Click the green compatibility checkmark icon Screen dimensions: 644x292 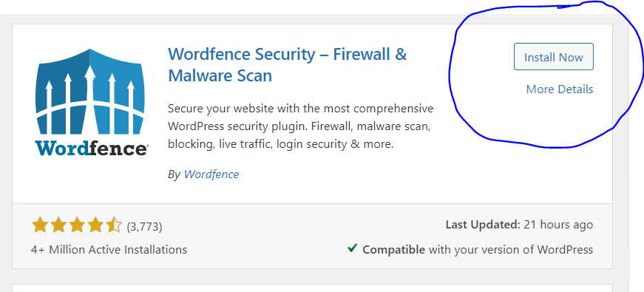click(x=352, y=248)
